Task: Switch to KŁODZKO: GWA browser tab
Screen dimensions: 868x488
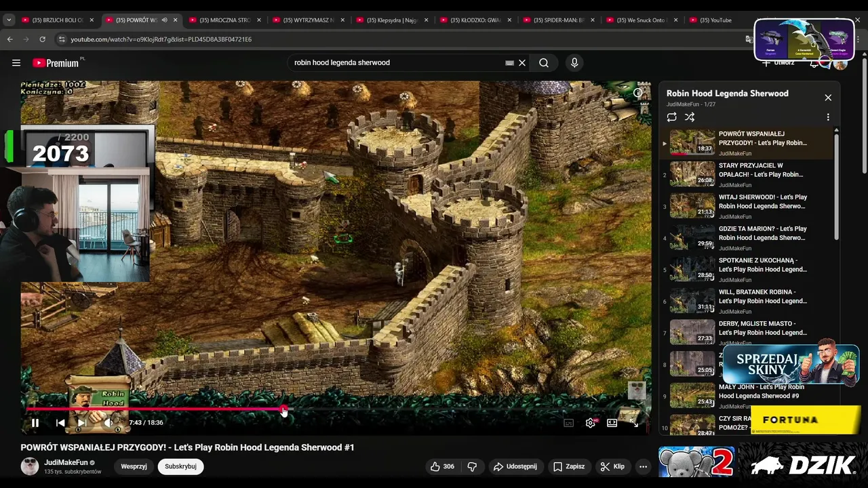Action: point(477,20)
